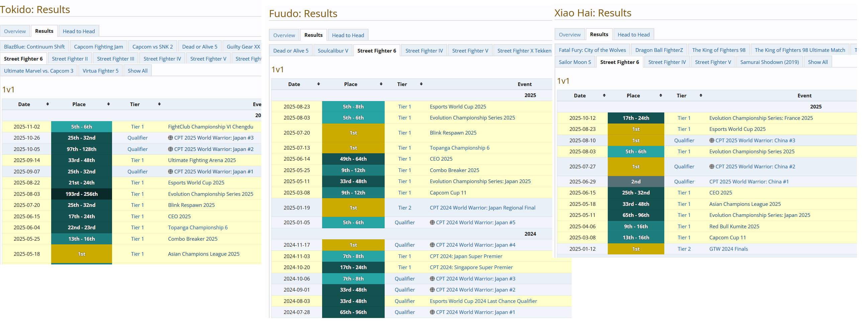
Task: Click globe icon beside CPT 2025 World Warrior: Japan #1
Action: point(170,172)
